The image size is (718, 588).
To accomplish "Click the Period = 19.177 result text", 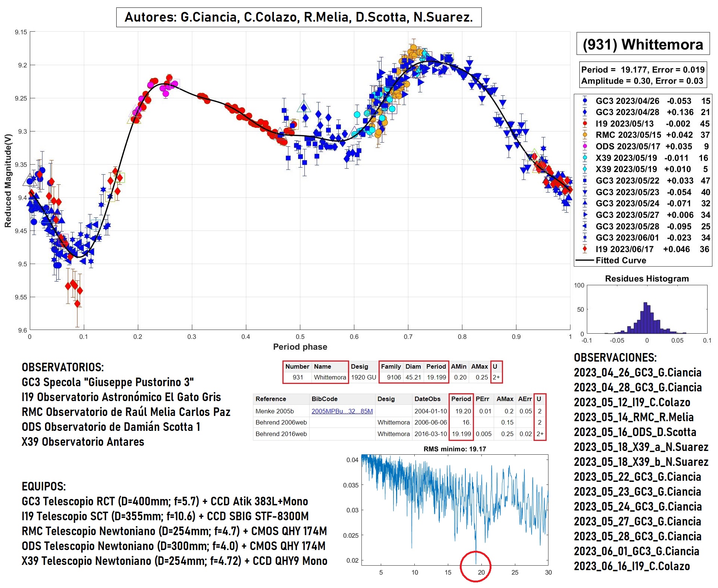I will click(643, 70).
